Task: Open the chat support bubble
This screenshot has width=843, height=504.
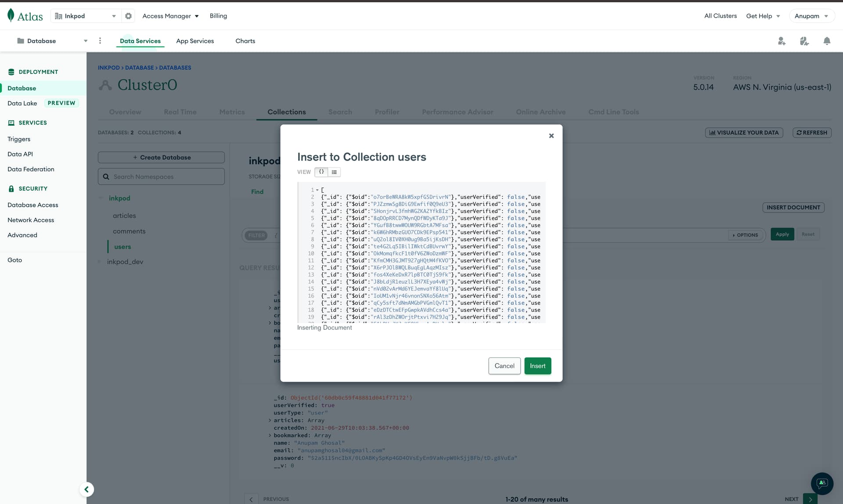Action: 821,483
